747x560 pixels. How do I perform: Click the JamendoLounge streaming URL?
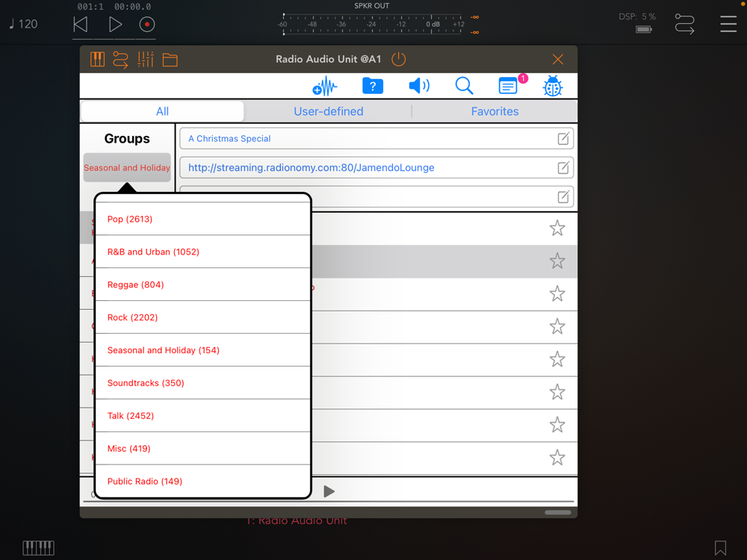click(x=311, y=168)
